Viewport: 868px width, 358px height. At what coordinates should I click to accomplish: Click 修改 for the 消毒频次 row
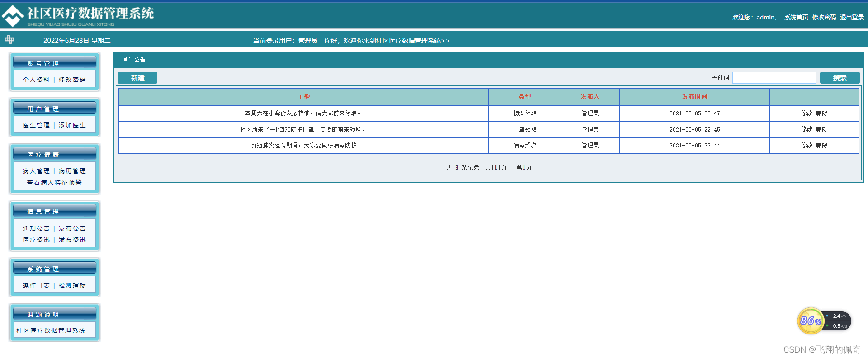pos(807,145)
